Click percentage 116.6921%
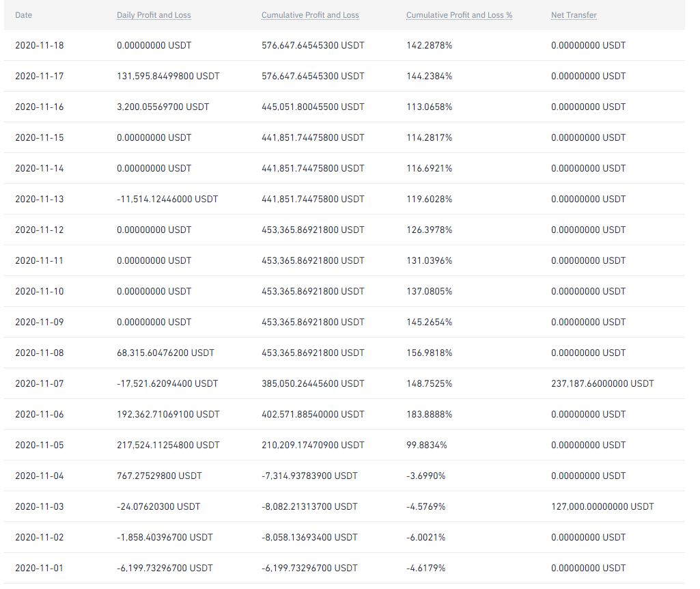Image resolution: width=700 pixels, height=589 pixels. tap(429, 168)
